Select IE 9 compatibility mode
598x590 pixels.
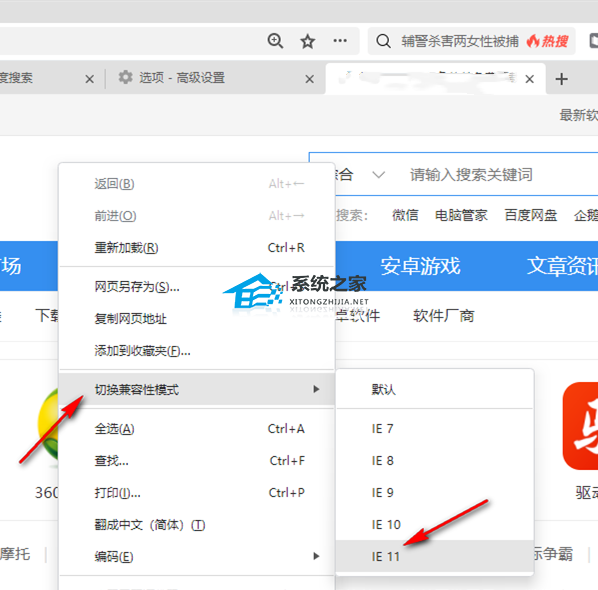click(x=434, y=493)
